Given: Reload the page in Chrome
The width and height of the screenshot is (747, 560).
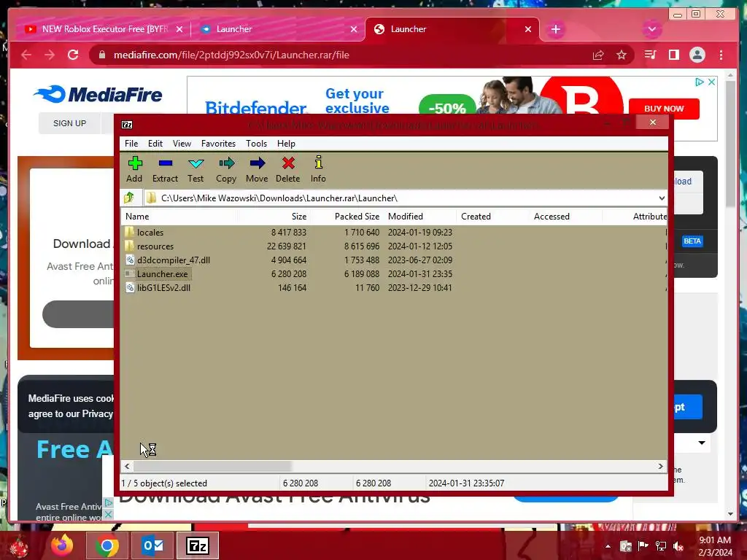Looking at the screenshot, I should click(x=73, y=55).
